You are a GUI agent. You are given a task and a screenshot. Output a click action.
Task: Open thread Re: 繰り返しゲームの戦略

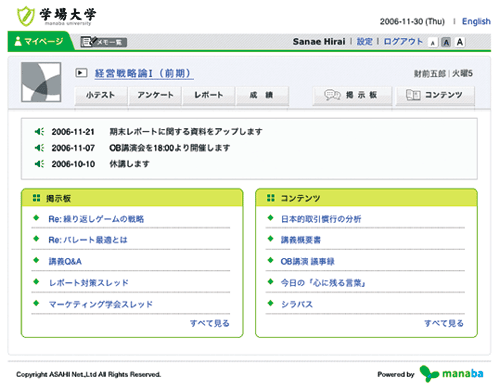[96, 219]
